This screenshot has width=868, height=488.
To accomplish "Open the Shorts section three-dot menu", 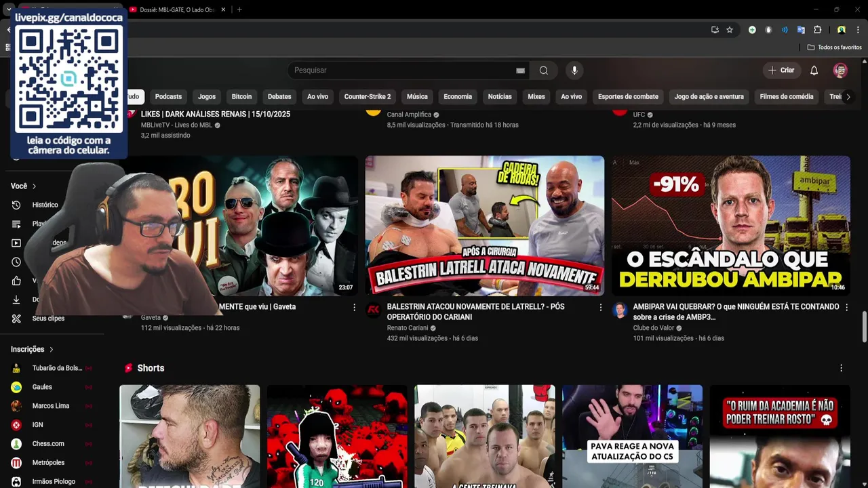I will pyautogui.click(x=841, y=368).
